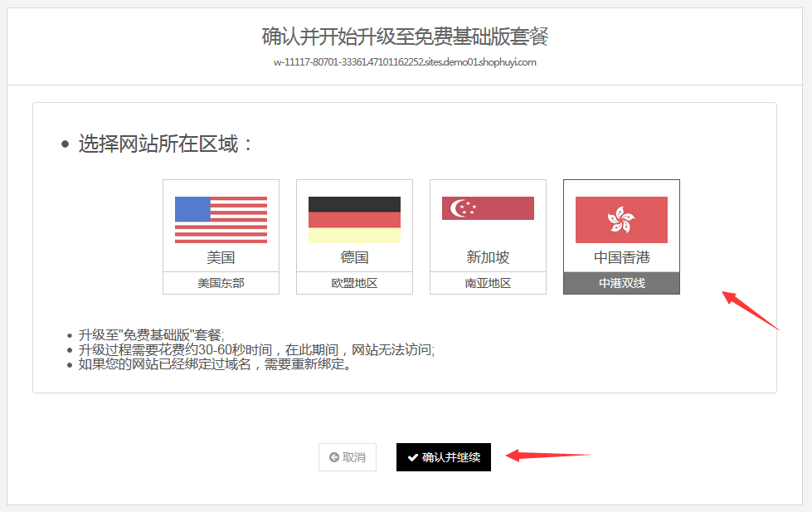This screenshot has height=512, width=812.
Task: Click the 新加坡 country name
Action: (488, 257)
